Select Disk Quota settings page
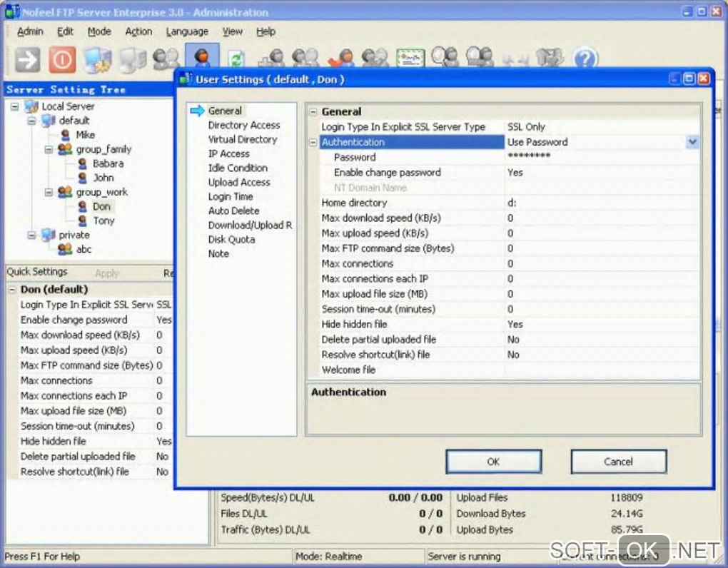This screenshot has width=728, height=568. 232,240
